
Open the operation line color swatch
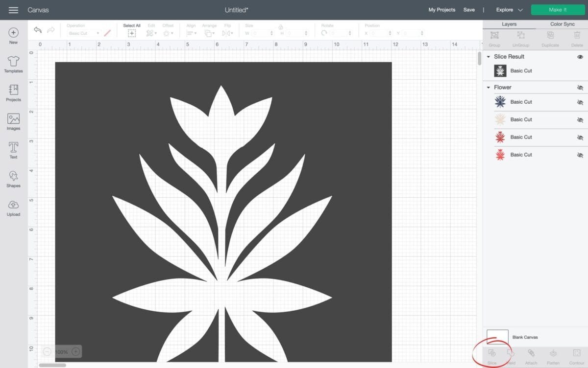(107, 33)
